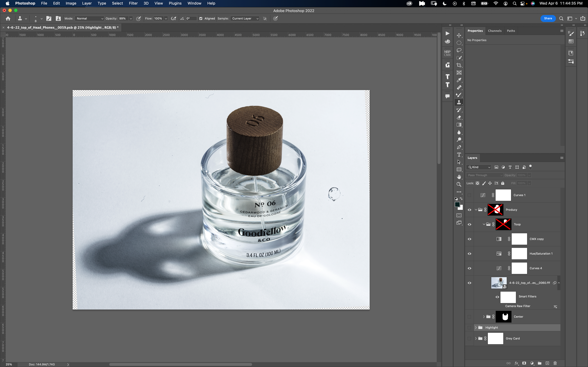Click the Opacity value field in options bar
The width and height of the screenshot is (588, 367).
point(123,19)
